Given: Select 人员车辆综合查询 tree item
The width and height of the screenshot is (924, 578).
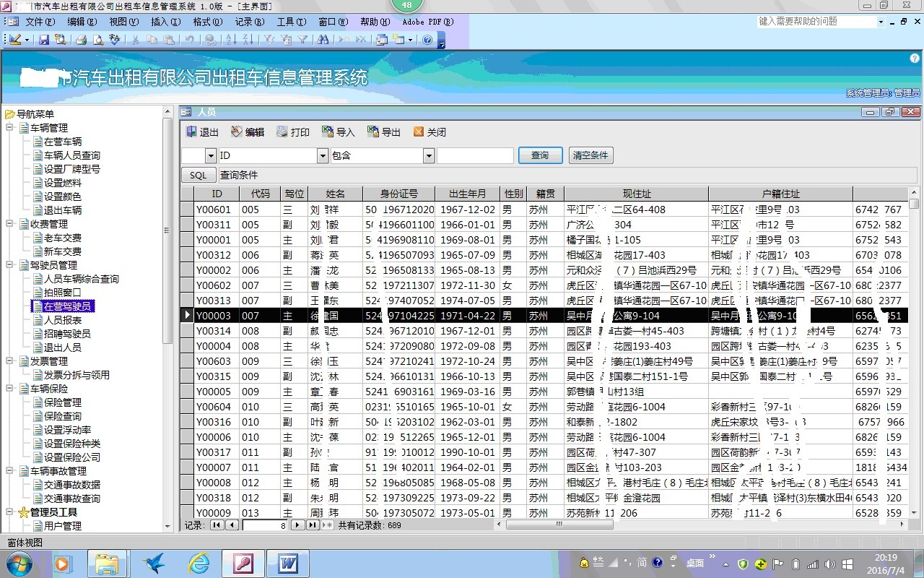Looking at the screenshot, I should pos(82,279).
